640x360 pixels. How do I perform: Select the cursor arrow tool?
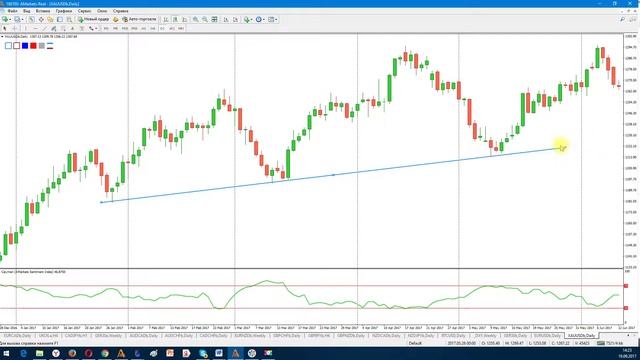[4, 29]
